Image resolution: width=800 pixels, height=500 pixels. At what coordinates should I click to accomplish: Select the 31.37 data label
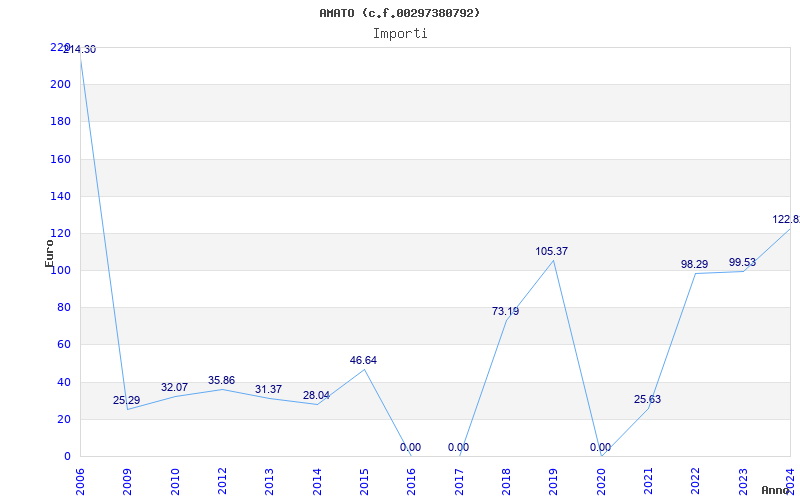[268, 390]
